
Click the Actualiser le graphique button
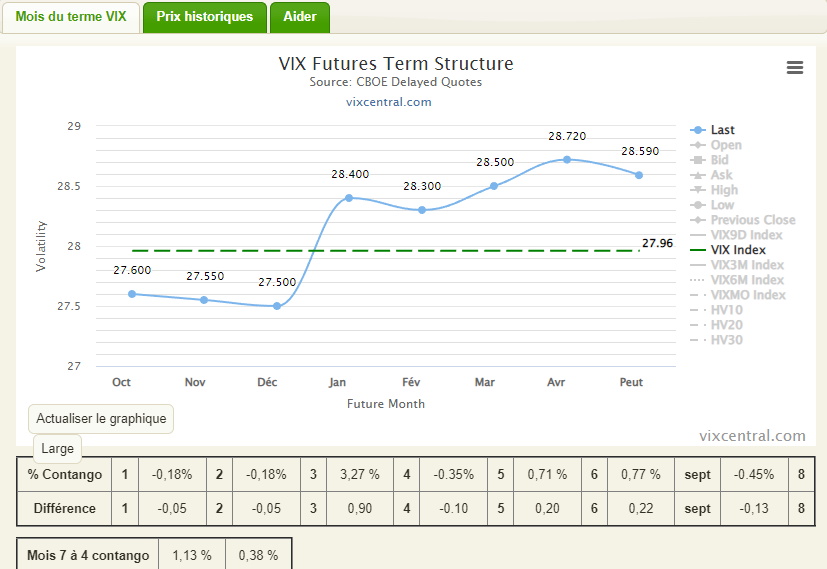[x=101, y=418]
